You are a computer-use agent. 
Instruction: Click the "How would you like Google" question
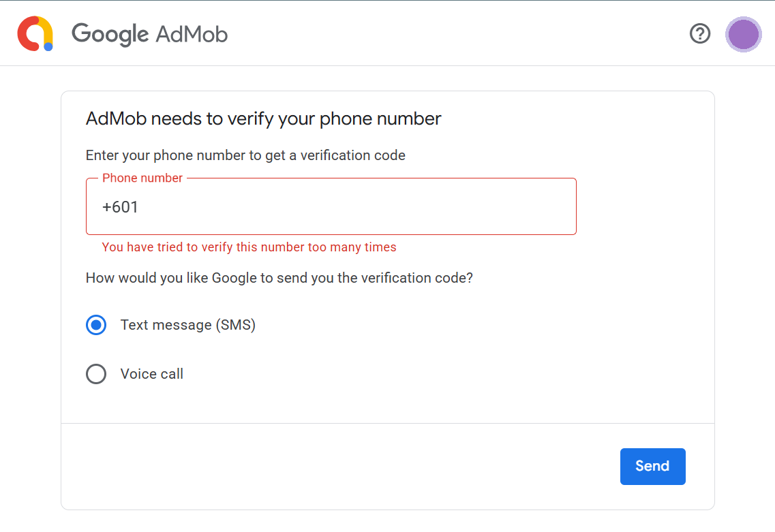[x=279, y=278]
